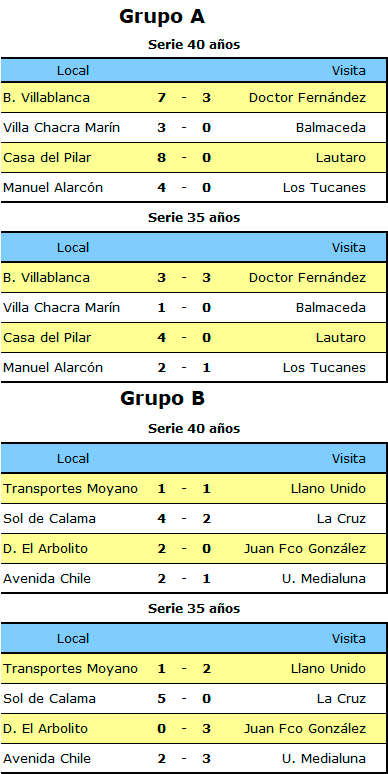This screenshot has height=774, width=388.
Task: Select Avenida Chile in Grupo B Serie 40
Action: tap(47, 579)
